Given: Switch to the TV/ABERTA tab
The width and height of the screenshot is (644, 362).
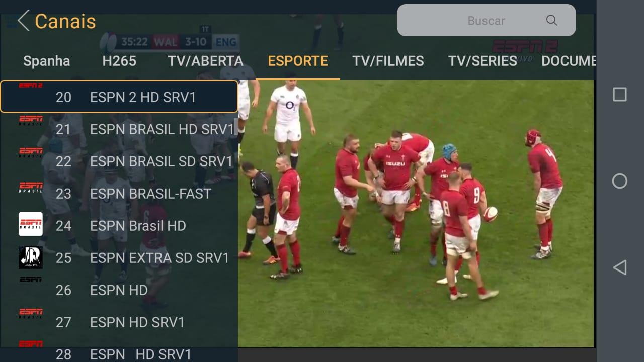Looking at the screenshot, I should (x=205, y=61).
